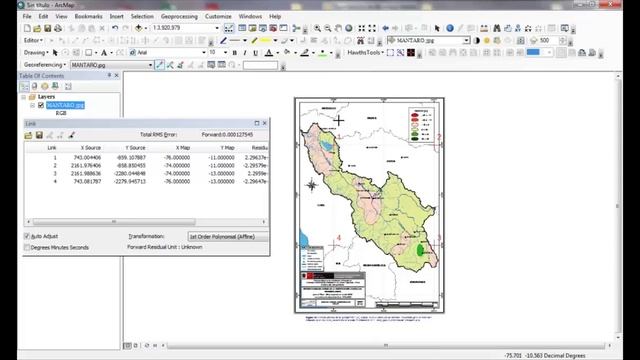This screenshot has height=360, width=640.
Task: Open the Find binoculars tool
Action: (x=497, y=28)
